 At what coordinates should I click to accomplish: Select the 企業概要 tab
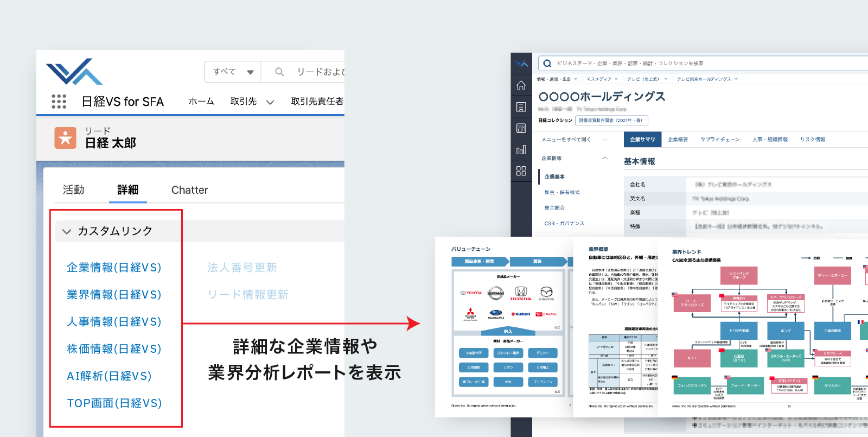678,140
